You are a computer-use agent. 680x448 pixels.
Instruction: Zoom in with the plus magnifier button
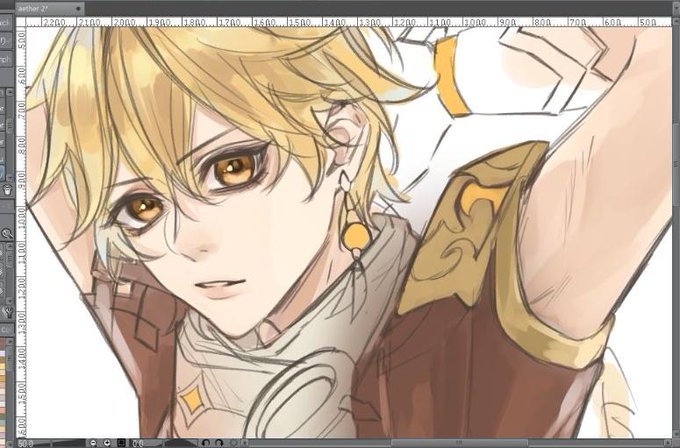pos(108,443)
